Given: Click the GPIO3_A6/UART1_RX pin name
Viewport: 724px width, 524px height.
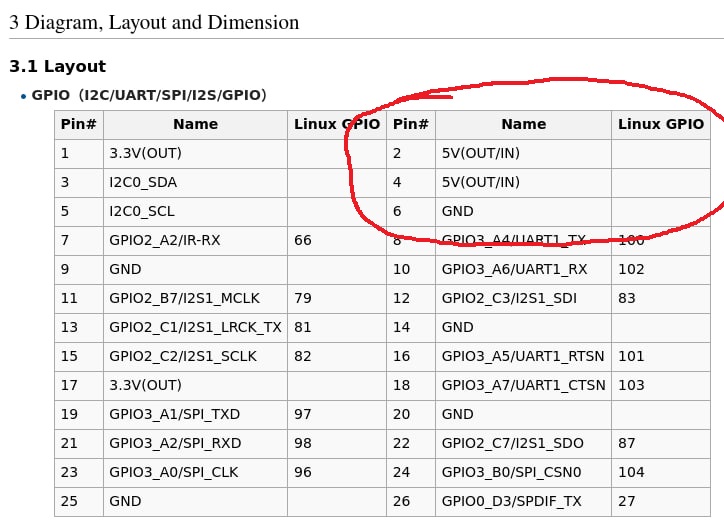Looking at the screenshot, I should 514,269.
